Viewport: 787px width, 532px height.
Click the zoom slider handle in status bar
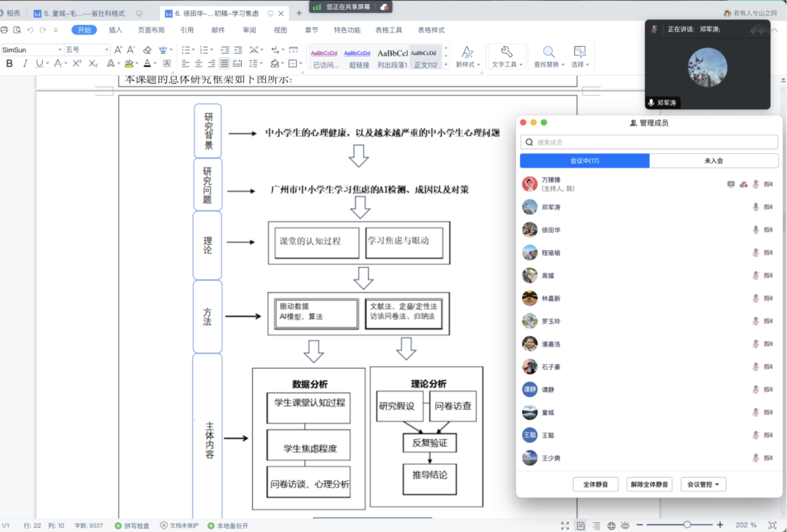click(x=687, y=525)
